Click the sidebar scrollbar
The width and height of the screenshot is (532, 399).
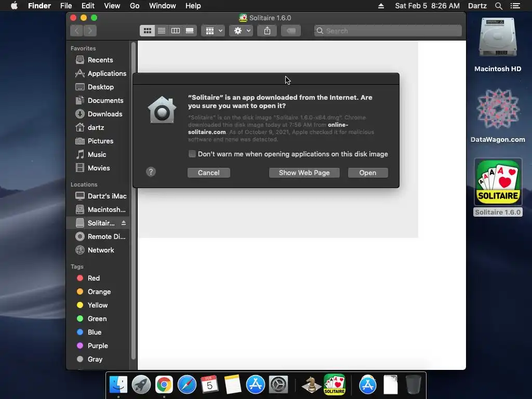(134, 200)
